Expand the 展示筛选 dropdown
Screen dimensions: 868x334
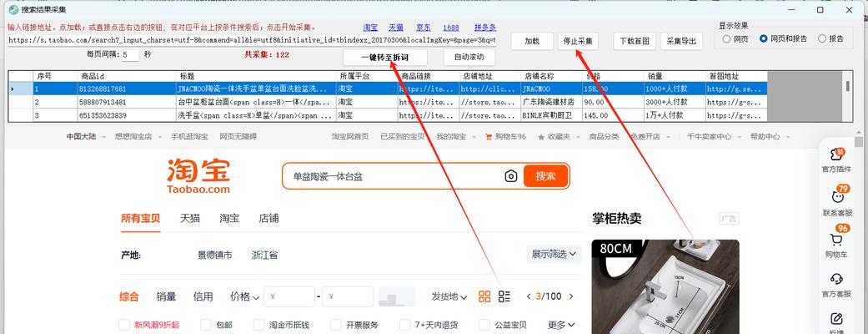tap(554, 254)
